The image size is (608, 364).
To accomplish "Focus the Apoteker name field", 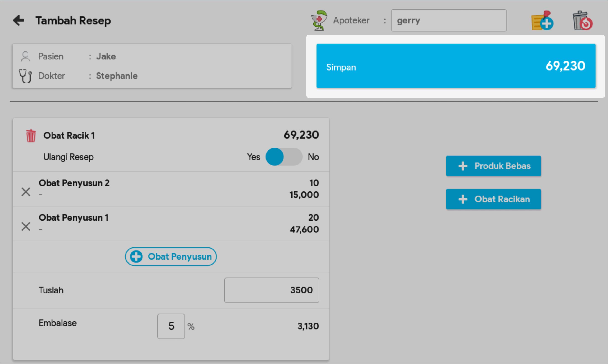I will (x=448, y=21).
